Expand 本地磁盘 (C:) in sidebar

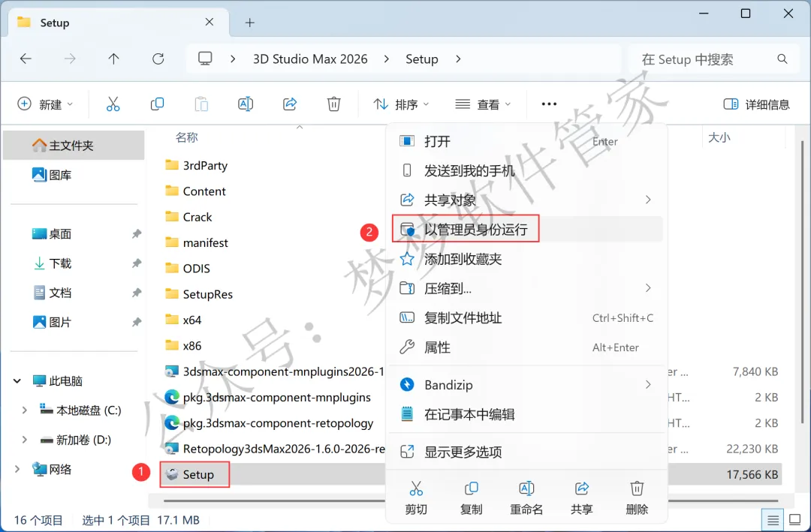(x=24, y=410)
